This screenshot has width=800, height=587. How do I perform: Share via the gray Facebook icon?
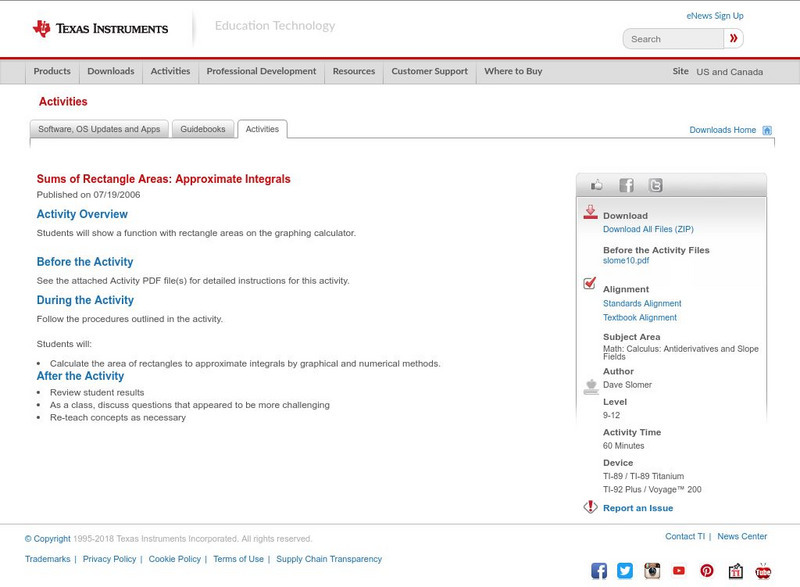626,185
